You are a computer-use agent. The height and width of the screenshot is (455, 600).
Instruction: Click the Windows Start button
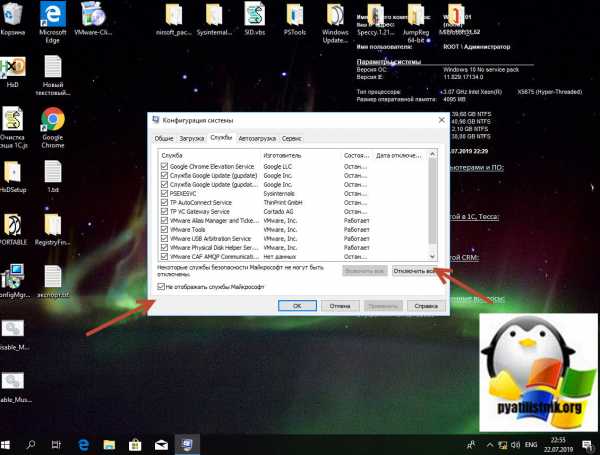click(5, 445)
